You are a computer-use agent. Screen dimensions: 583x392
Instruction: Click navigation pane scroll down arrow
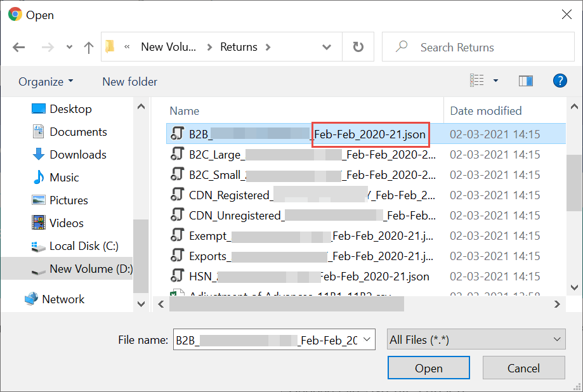coord(141,304)
